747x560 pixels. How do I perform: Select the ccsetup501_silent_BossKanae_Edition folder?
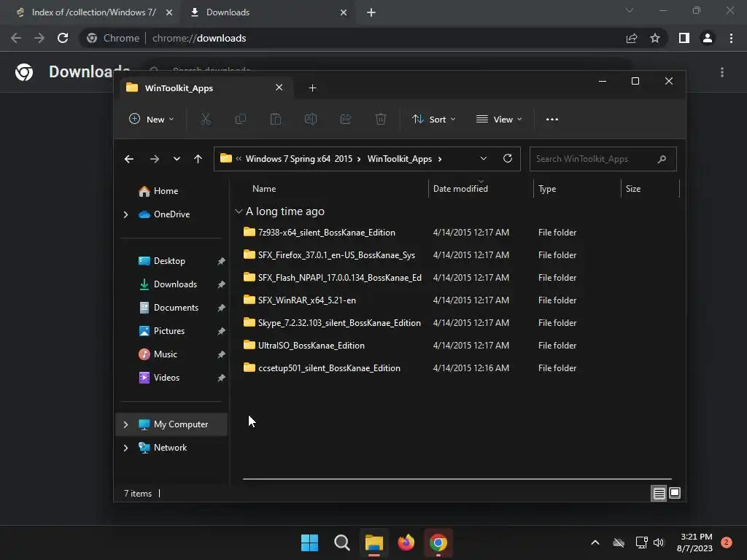point(329,368)
